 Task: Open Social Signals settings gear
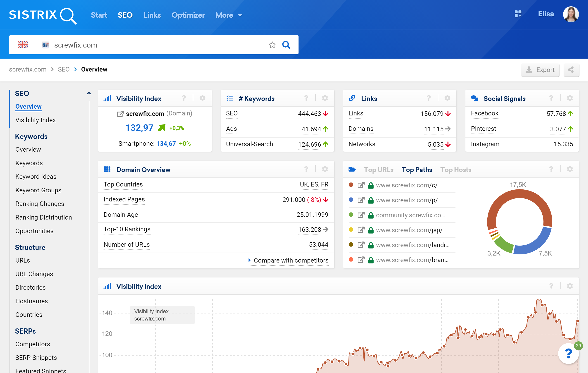click(x=570, y=98)
